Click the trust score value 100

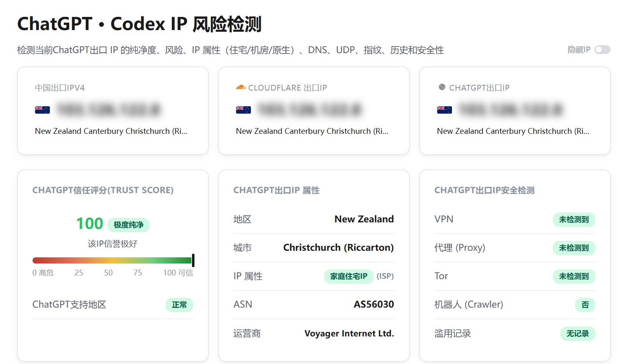(89, 224)
